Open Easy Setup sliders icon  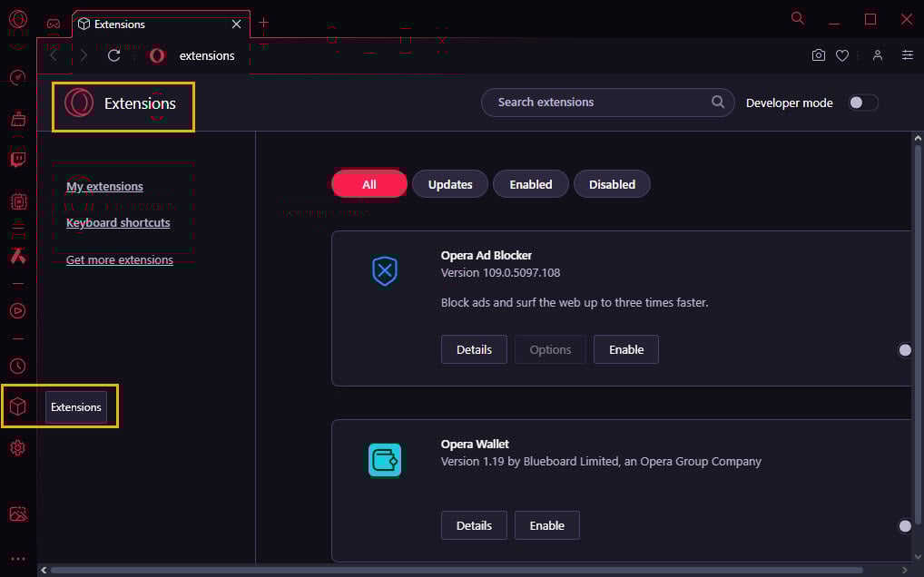908,55
